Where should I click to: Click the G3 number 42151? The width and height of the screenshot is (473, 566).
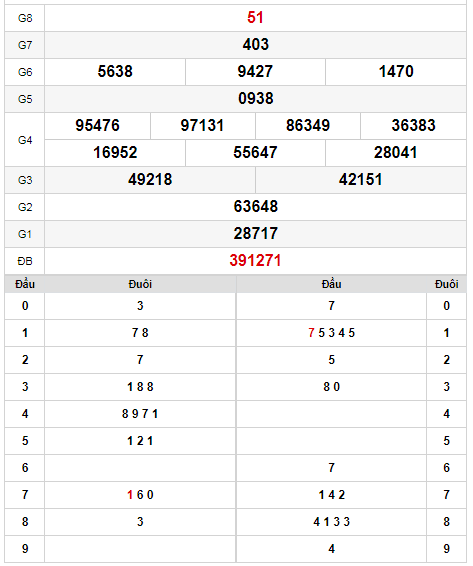pos(360,179)
